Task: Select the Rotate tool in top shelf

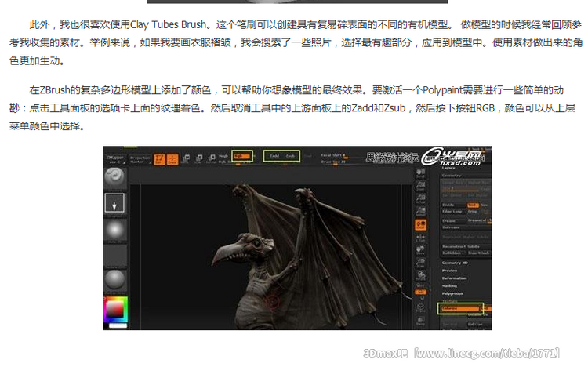Action: tap(211, 159)
